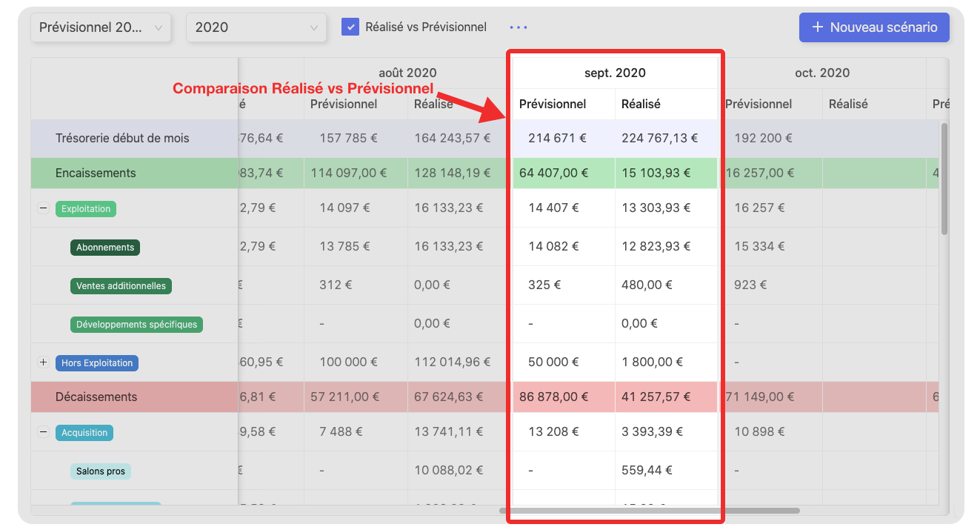The image size is (980, 530).
Task: Expand the Hors Exploitation category group
Action: click(x=43, y=363)
